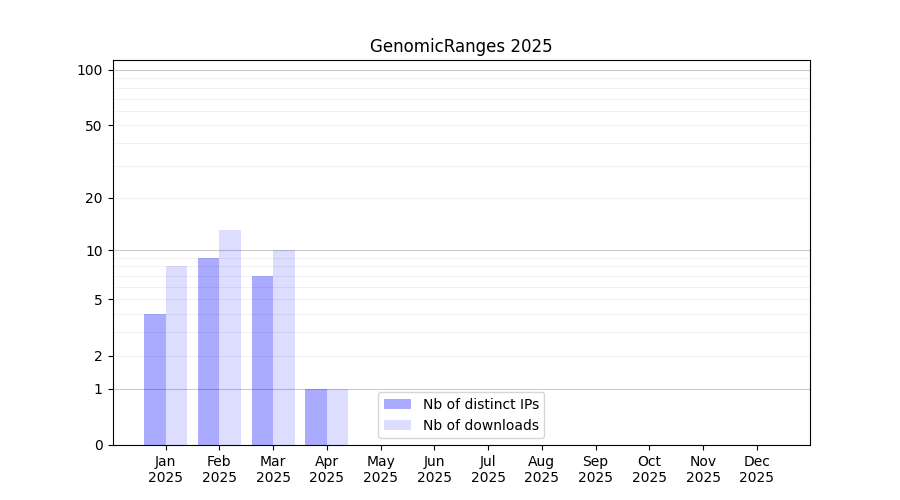Click the Apr 2025 distinct IPs bar
This screenshot has height=500, width=900.
point(316,417)
